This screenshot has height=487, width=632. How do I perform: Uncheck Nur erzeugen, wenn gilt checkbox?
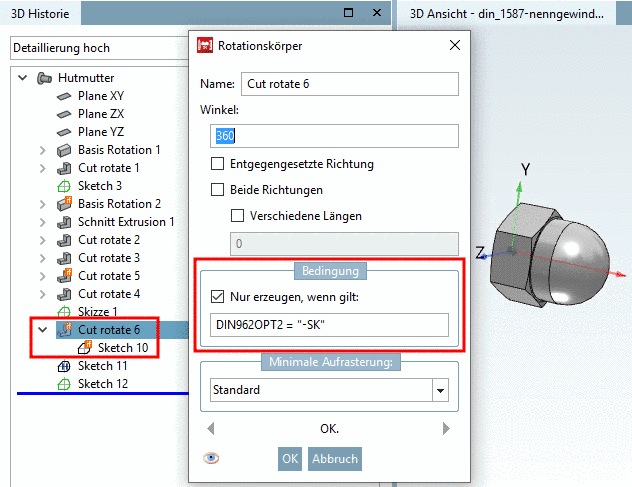click(x=218, y=297)
